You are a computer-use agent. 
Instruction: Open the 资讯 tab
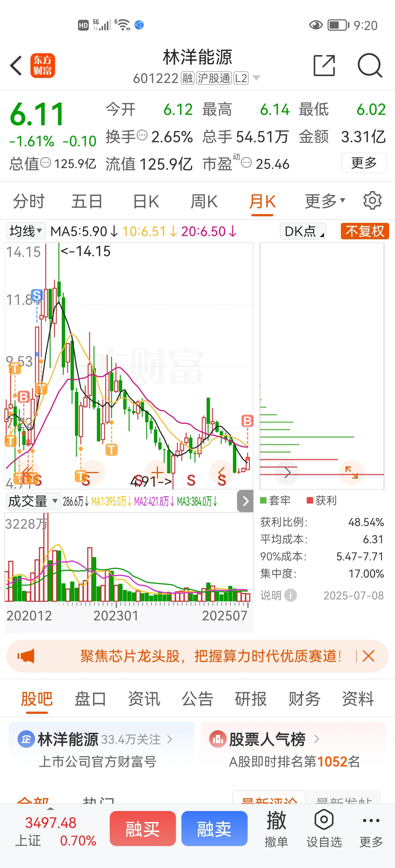tap(144, 699)
